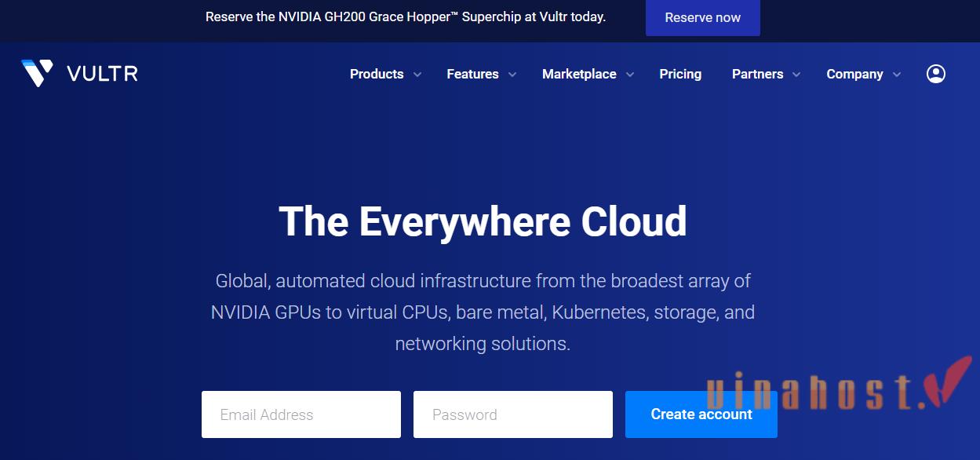Open the Features menu

(472, 74)
